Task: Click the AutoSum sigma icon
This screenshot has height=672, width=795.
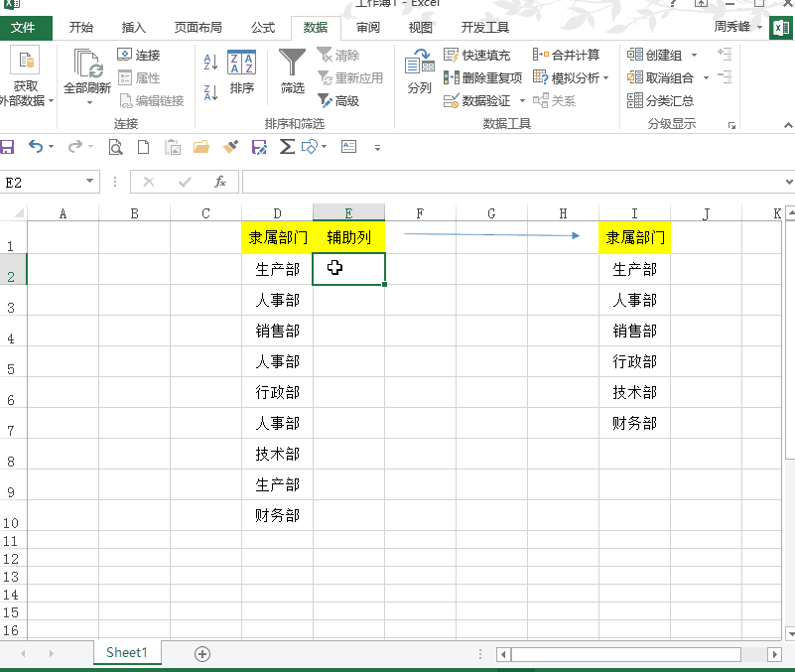Action: (287, 147)
